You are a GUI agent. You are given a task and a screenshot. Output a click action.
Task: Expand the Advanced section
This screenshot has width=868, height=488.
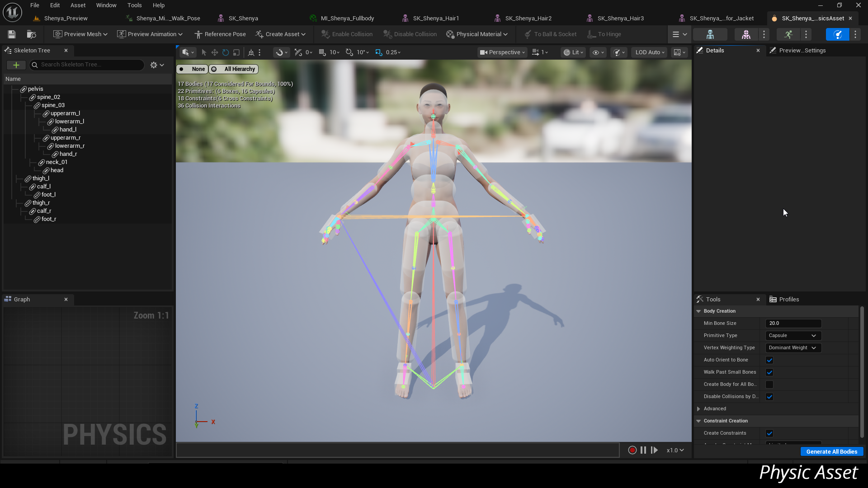(x=698, y=409)
